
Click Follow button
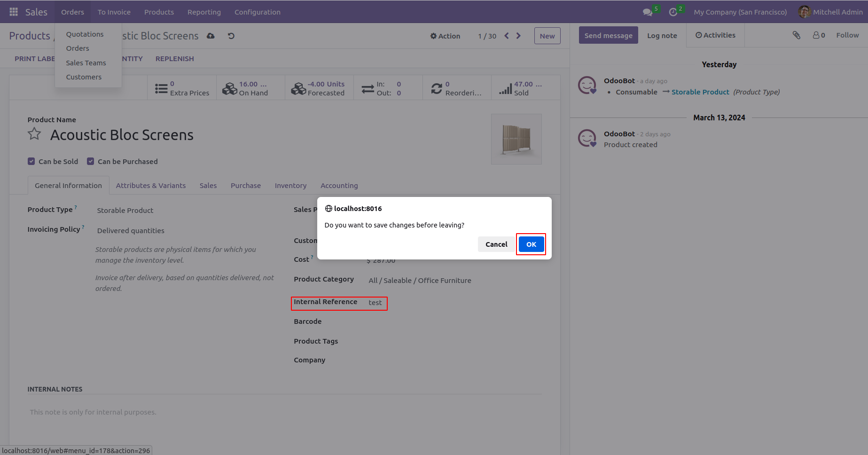[847, 35]
